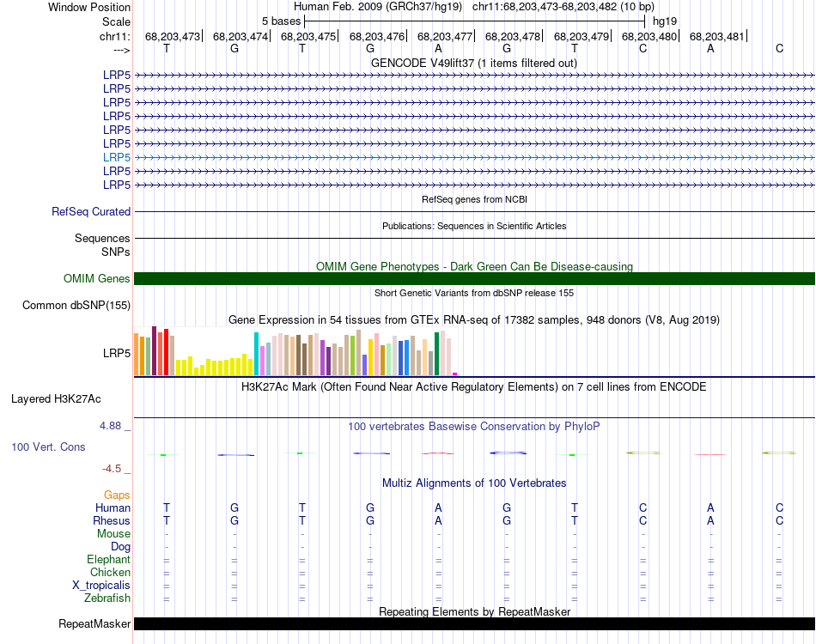Select the Rhesus alignment row label

[112, 520]
